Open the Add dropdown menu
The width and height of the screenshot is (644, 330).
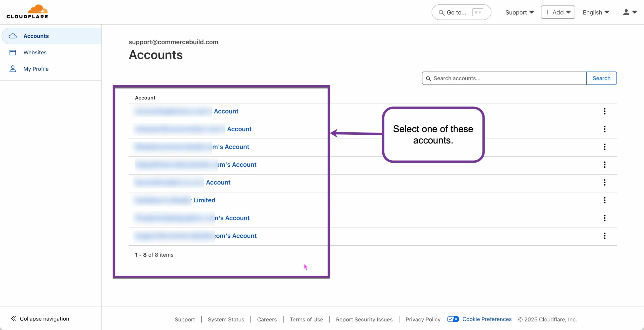(558, 12)
